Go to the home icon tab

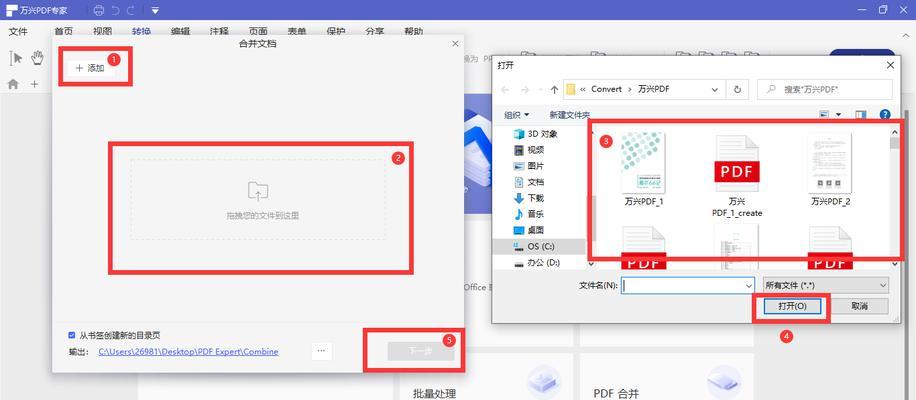pyautogui.click(x=13, y=84)
